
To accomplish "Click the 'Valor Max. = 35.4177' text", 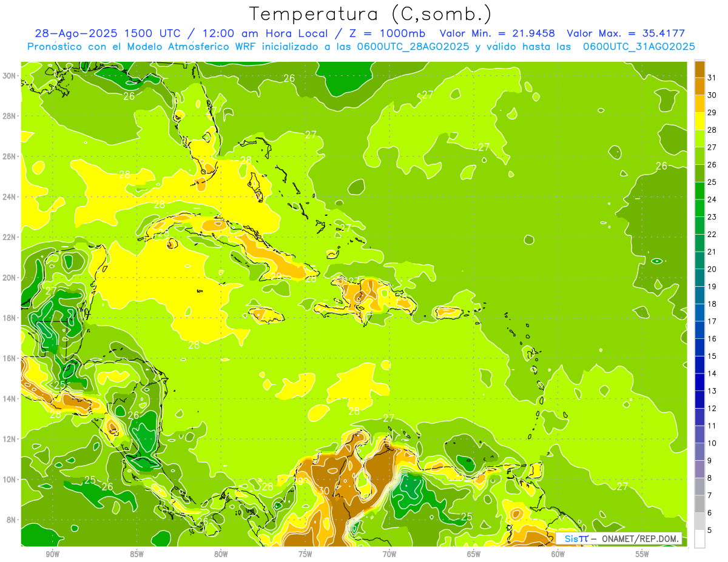I will coord(625,33).
